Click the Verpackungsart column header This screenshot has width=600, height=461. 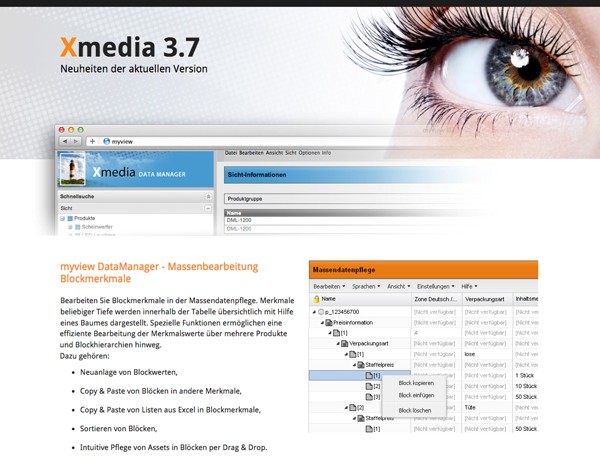point(487,299)
